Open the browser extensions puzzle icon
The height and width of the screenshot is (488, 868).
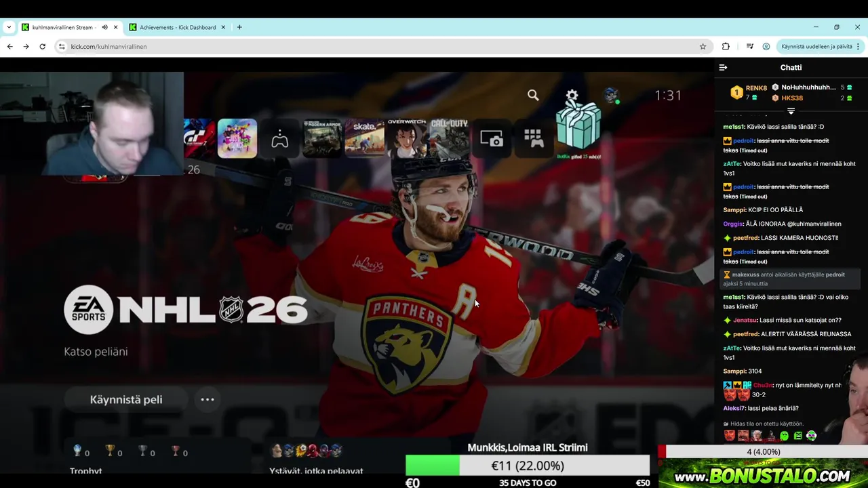tap(726, 47)
